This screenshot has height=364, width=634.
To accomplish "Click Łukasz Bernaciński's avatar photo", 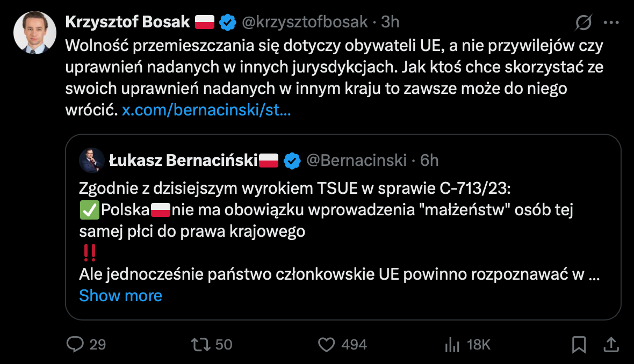I will 92,159.
